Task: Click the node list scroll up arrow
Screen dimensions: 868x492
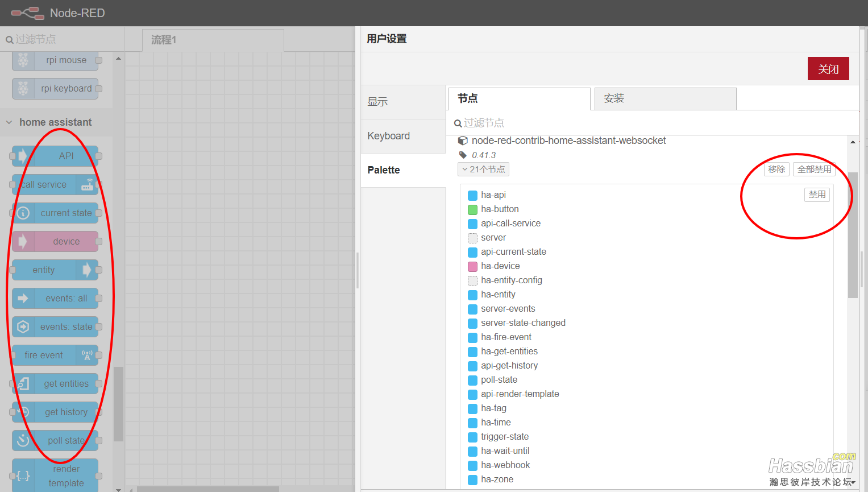Action: [x=853, y=142]
